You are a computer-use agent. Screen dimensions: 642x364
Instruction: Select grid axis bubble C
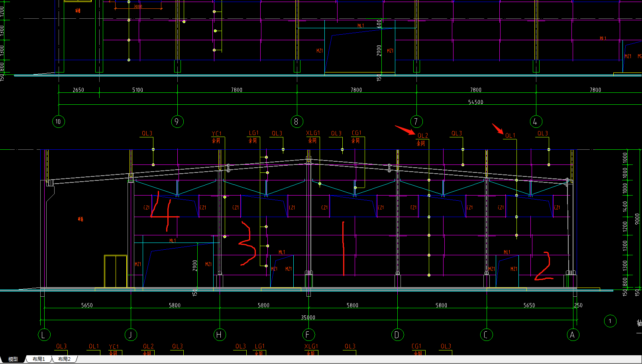coord(486,335)
